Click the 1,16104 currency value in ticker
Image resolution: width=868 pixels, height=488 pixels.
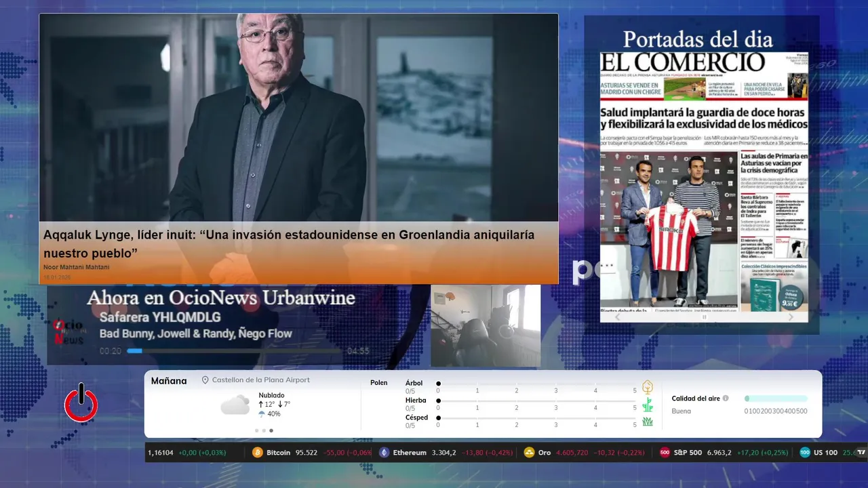pos(161,453)
